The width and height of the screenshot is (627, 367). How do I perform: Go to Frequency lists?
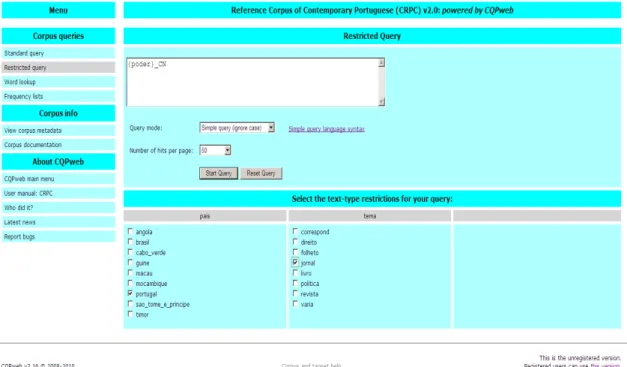[x=23, y=96]
